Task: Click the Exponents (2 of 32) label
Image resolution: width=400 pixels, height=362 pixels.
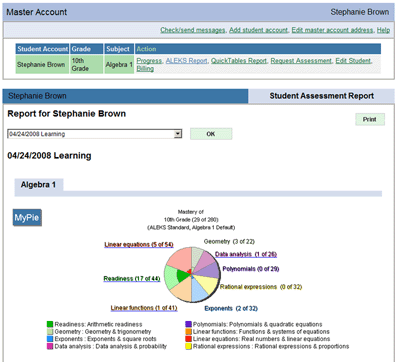Action: (231, 309)
